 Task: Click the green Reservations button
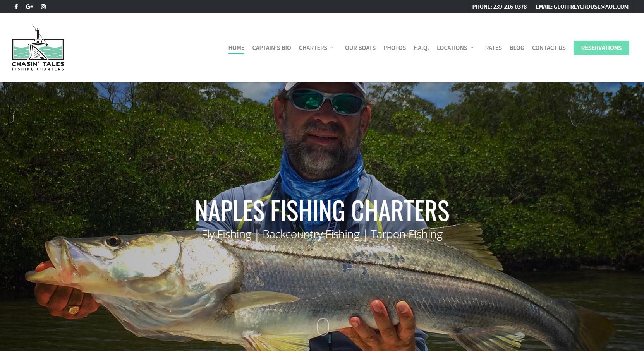point(601,48)
